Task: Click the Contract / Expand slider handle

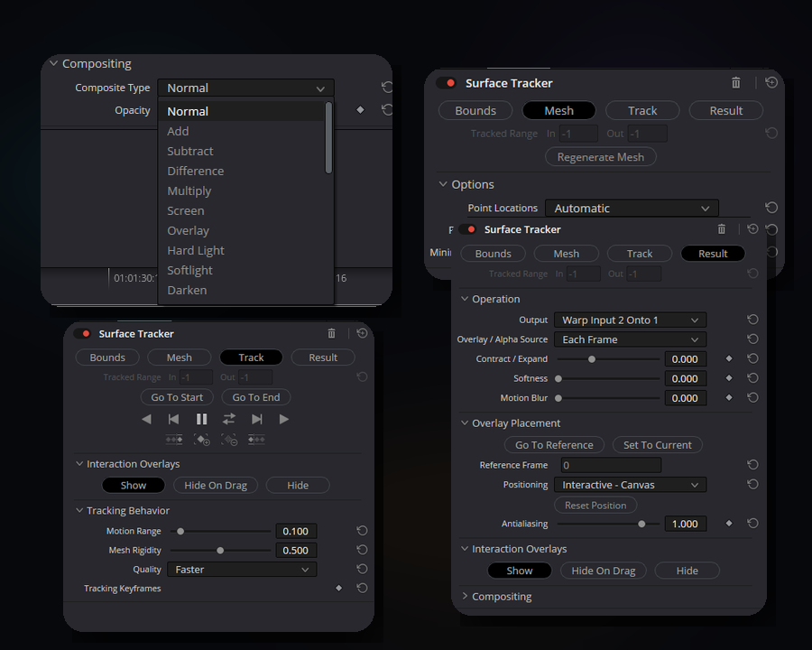Action: pyautogui.click(x=591, y=359)
